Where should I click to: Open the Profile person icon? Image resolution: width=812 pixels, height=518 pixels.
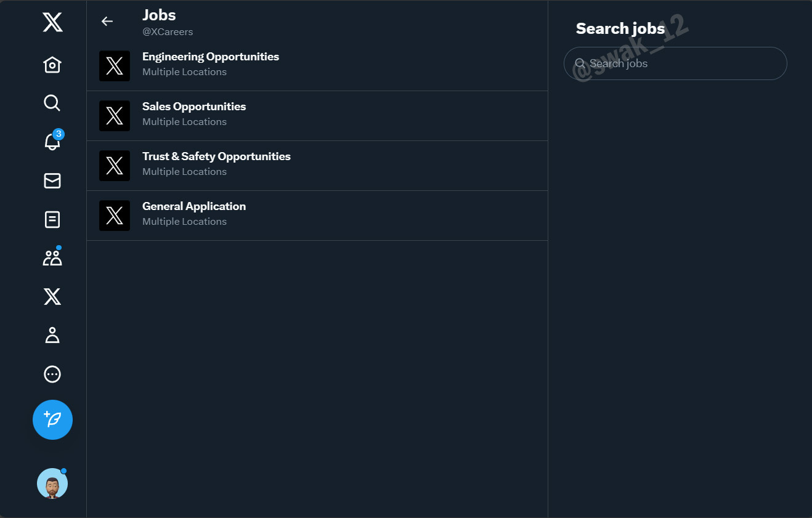click(x=52, y=335)
